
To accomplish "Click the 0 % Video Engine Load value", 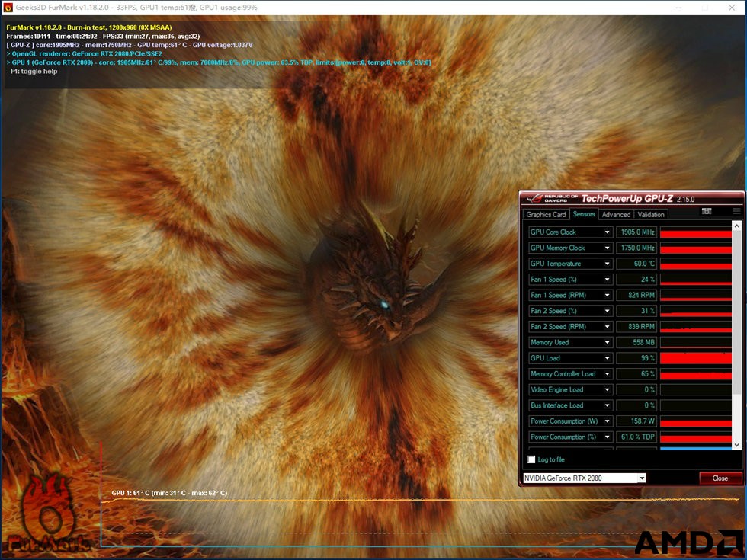I will 637,389.
